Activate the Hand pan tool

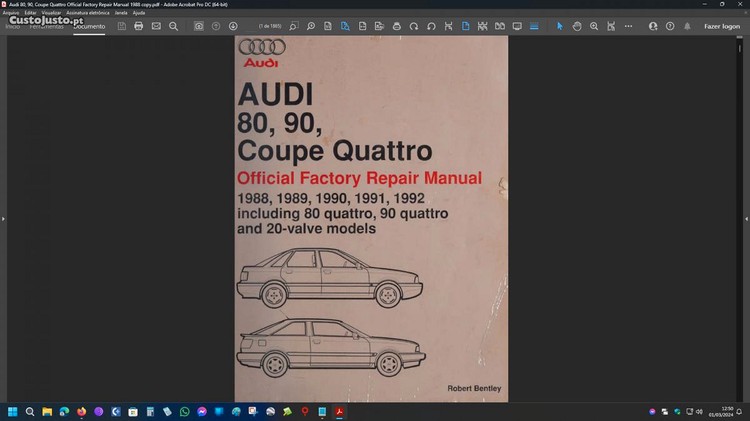point(577,26)
